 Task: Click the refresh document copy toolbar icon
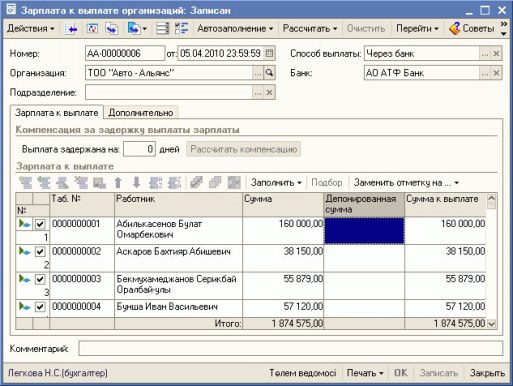point(112,29)
